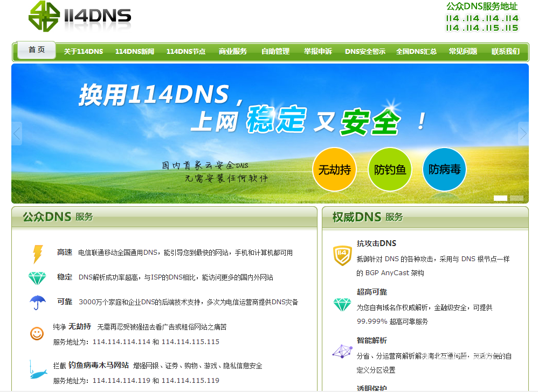
Task: Click the 可靠 feature label
Action: (x=65, y=302)
